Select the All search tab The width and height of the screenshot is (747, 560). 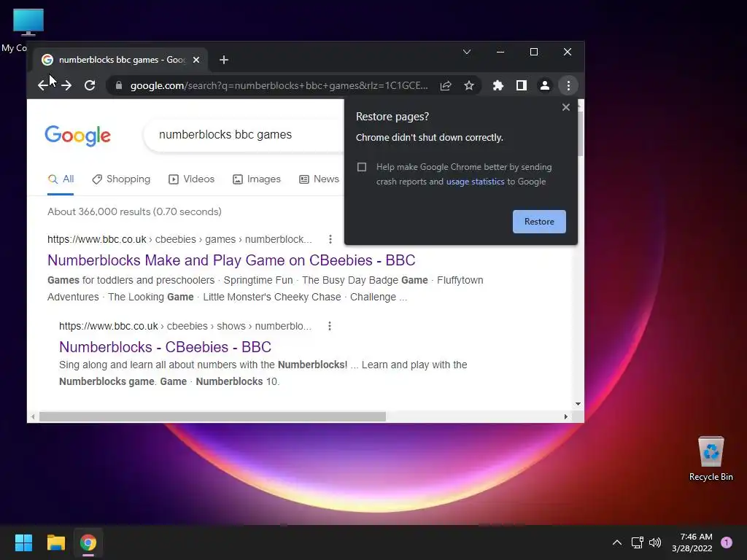point(61,179)
